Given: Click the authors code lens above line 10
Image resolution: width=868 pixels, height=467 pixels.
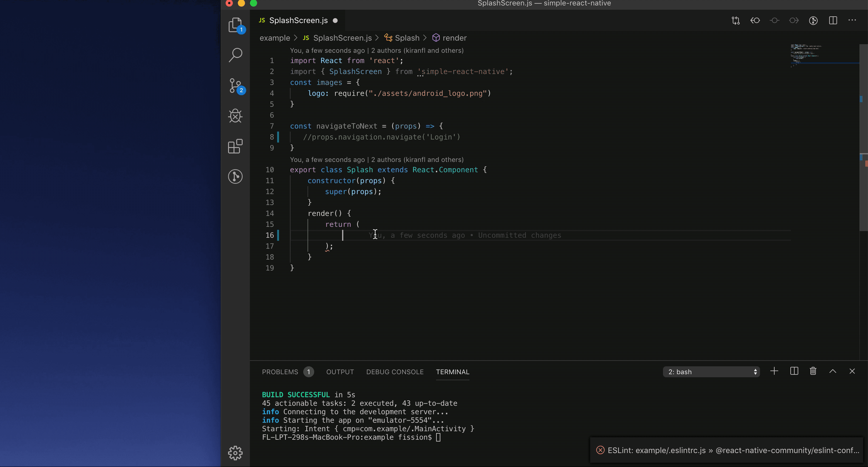Looking at the screenshot, I should (417, 160).
